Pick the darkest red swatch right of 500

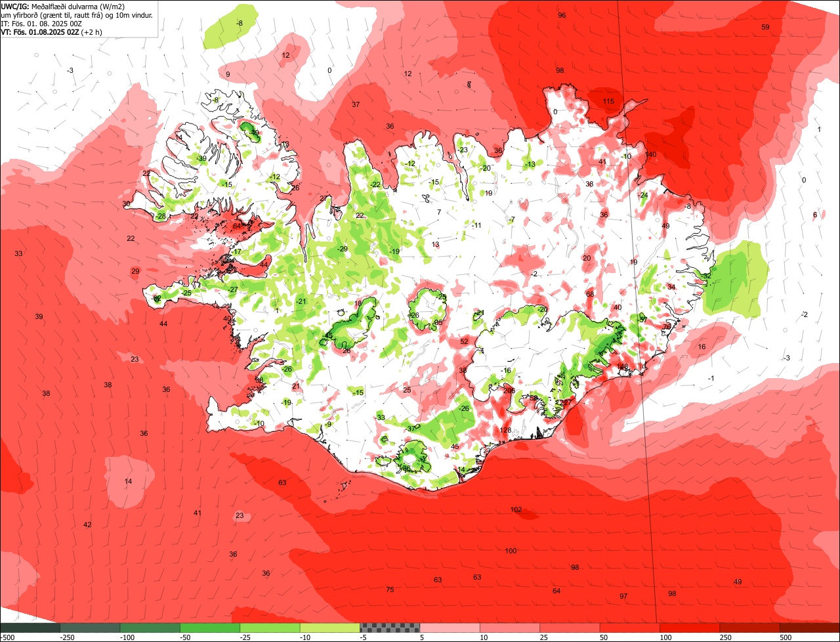coord(810,628)
